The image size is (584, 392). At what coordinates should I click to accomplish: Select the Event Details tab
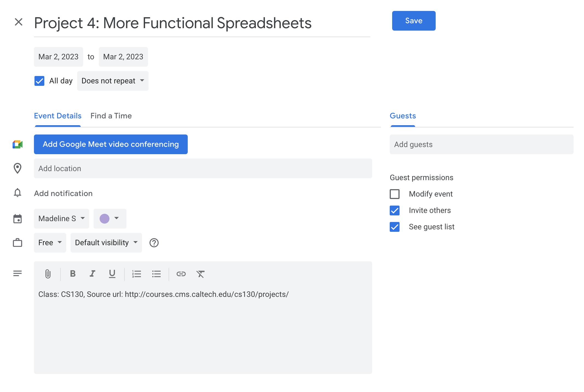58,116
